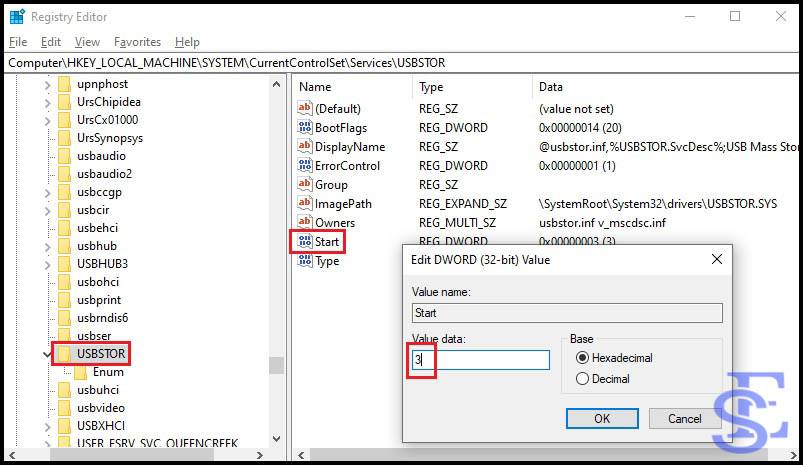Select the usbrndis6 tree key

tap(102, 318)
